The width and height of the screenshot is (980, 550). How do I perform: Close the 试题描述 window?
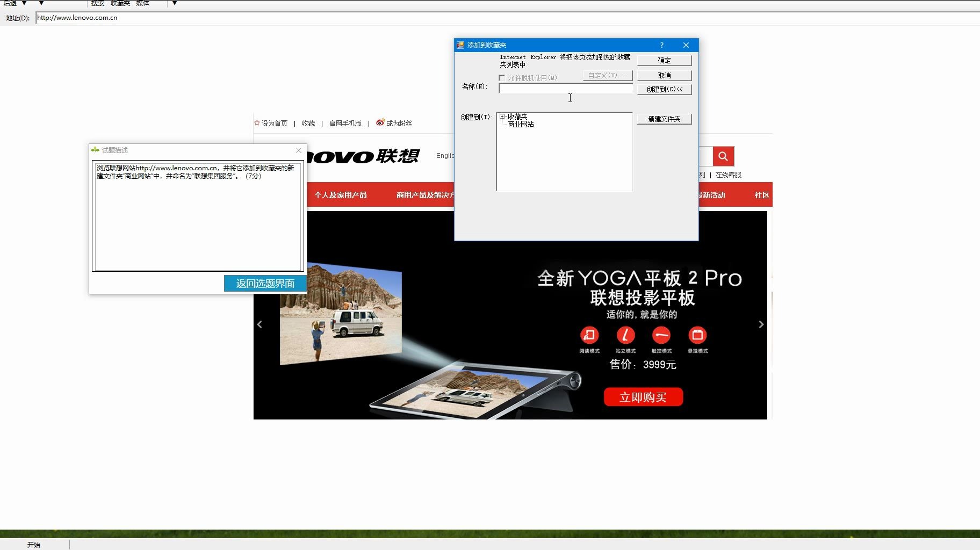tap(299, 150)
